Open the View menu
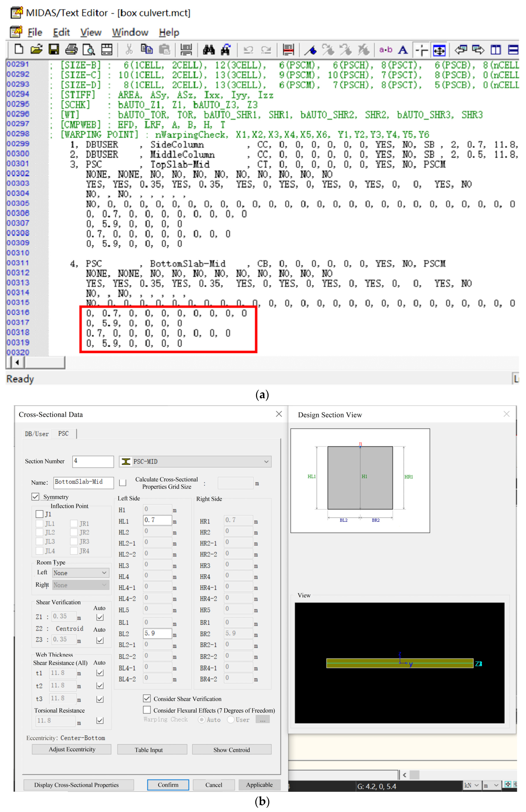This screenshot has width=526, height=812. [x=91, y=32]
